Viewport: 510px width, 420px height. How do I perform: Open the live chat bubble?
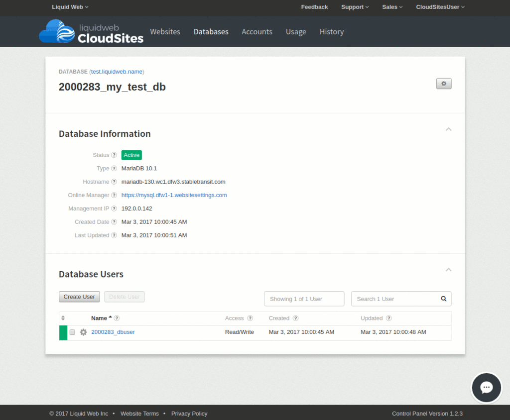486,388
